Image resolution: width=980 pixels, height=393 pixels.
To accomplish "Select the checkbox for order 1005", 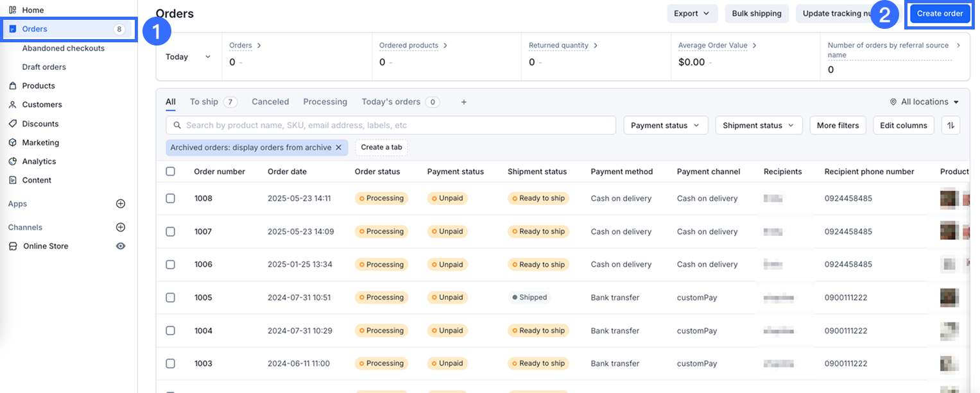I will point(170,297).
